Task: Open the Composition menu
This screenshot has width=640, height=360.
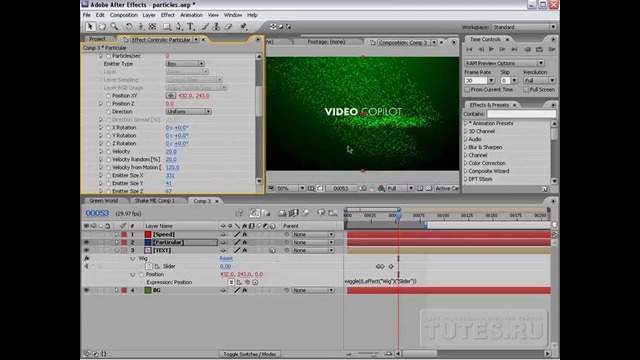Action: pos(123,15)
